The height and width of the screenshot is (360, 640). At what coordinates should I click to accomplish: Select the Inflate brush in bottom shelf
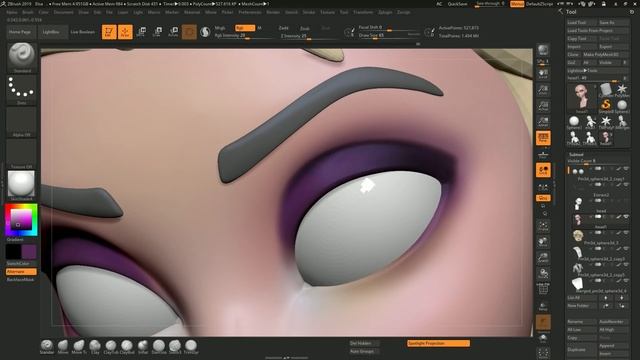tap(143, 347)
